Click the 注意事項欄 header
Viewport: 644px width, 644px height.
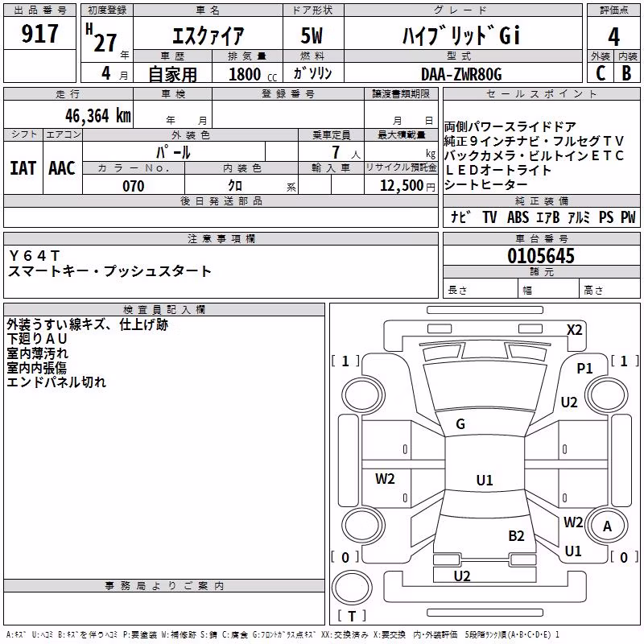tap(221, 238)
